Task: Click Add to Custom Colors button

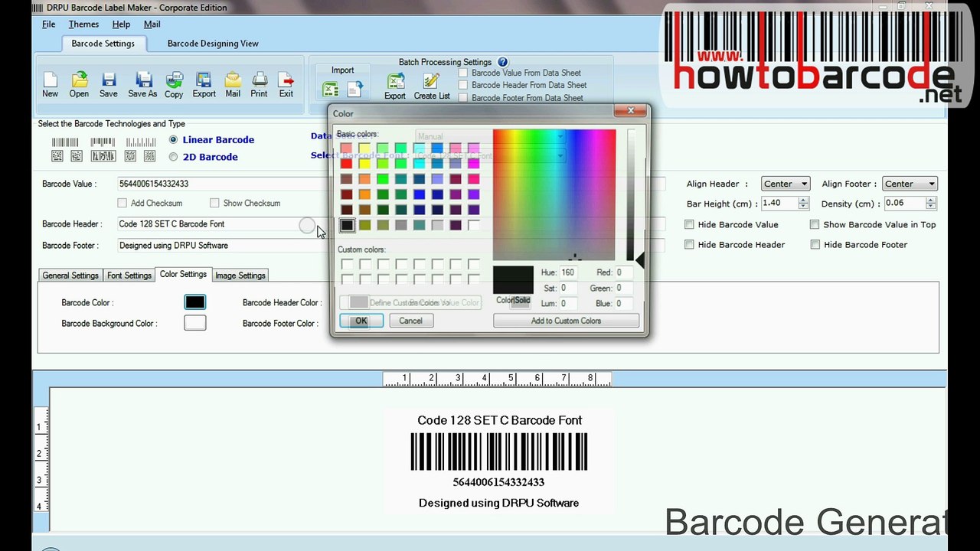Action: 566,321
